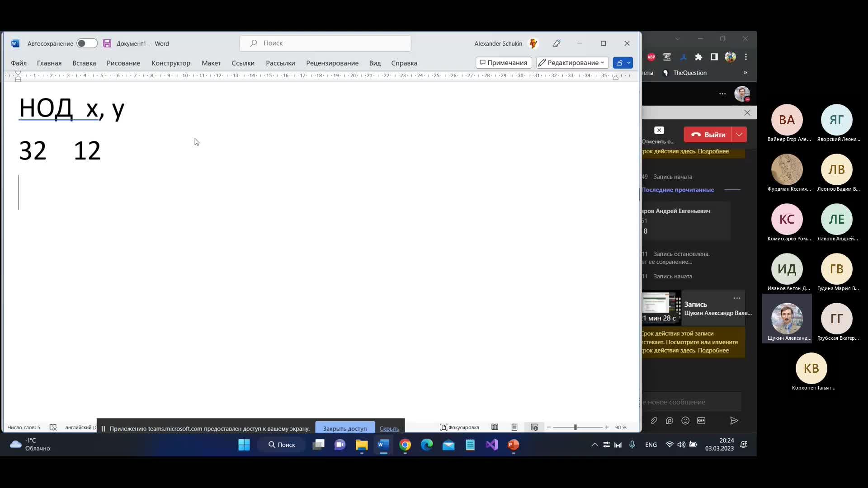868x488 pixels.
Task: Enable Фокусировка focus mode
Action: (460, 427)
